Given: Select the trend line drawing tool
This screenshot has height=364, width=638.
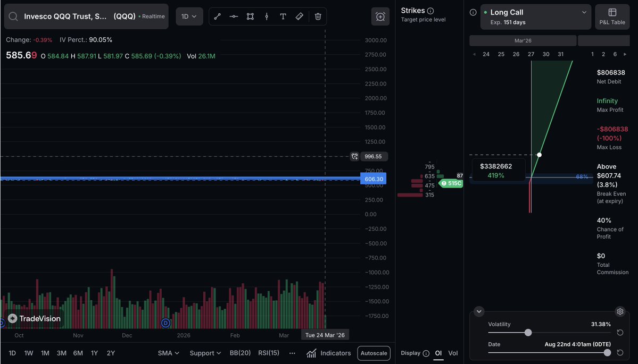Looking at the screenshot, I should [217, 16].
